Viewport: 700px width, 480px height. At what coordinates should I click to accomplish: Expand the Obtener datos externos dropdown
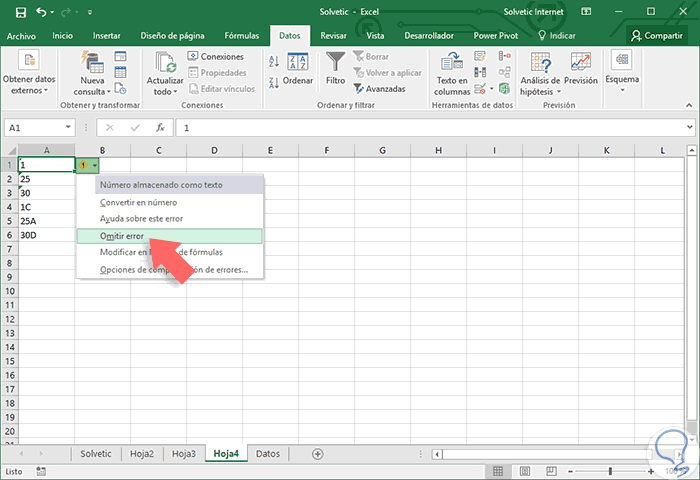pos(30,85)
